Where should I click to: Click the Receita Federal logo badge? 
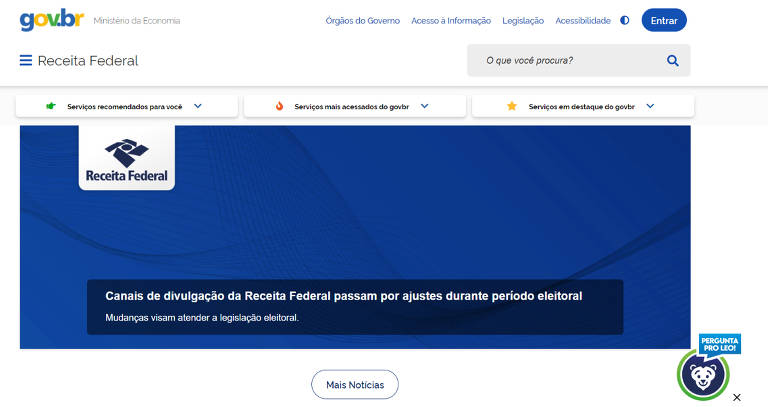126,158
